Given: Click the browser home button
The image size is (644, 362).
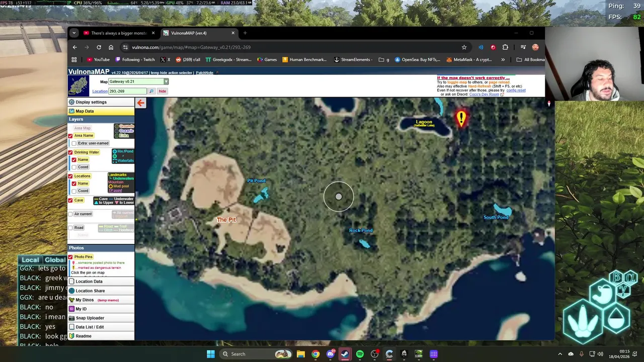Looking at the screenshot, I should (111, 47).
